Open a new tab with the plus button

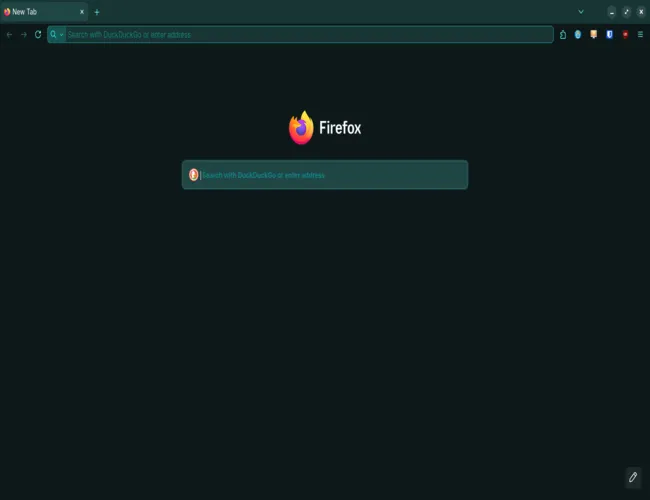click(x=97, y=12)
